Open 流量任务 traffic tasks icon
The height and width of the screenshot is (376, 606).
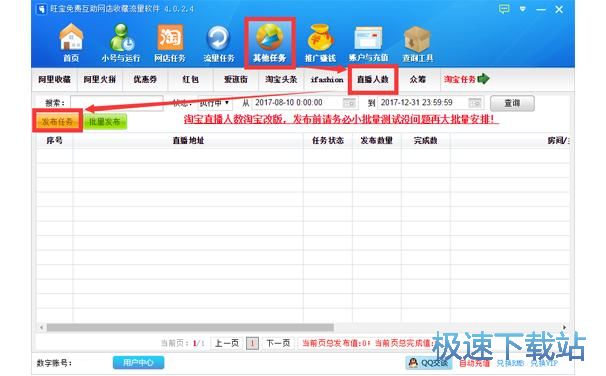pyautogui.click(x=219, y=43)
